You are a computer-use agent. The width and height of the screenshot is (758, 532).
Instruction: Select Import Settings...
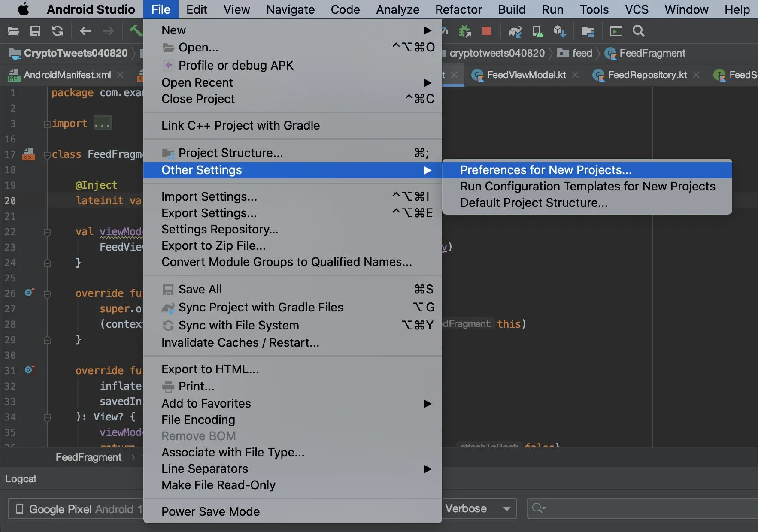point(293,196)
